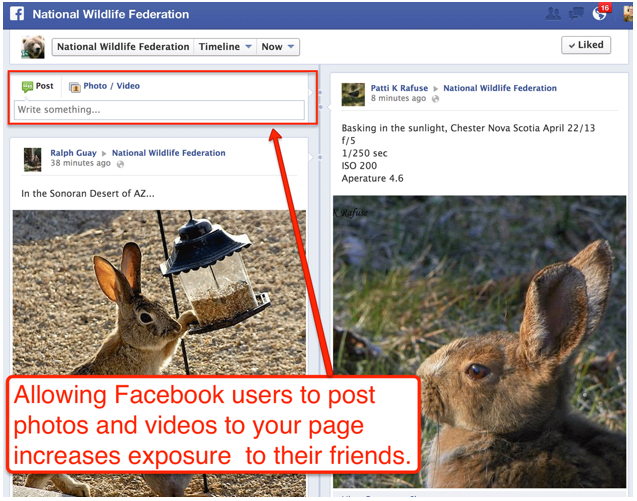Click the 8 minutes ago timestamp
Image resolution: width=637 pixels, height=501 pixels.
click(x=398, y=98)
